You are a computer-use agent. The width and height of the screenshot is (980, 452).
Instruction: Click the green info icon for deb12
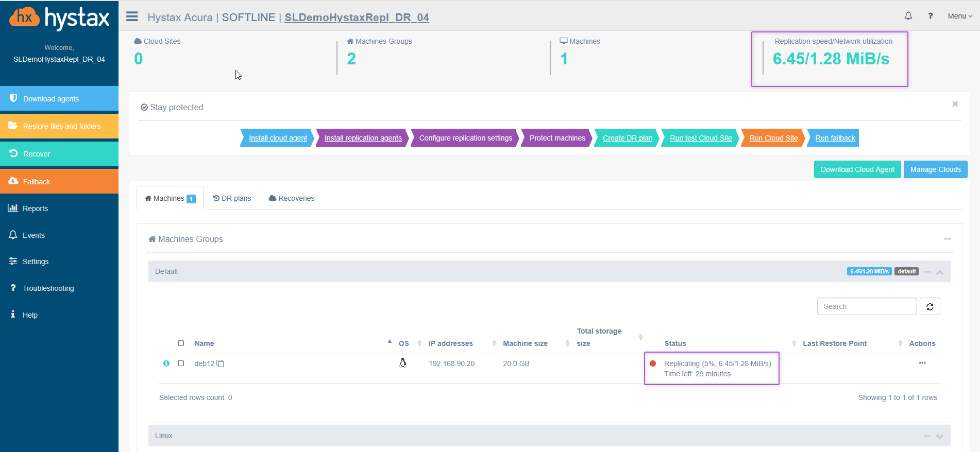click(166, 363)
